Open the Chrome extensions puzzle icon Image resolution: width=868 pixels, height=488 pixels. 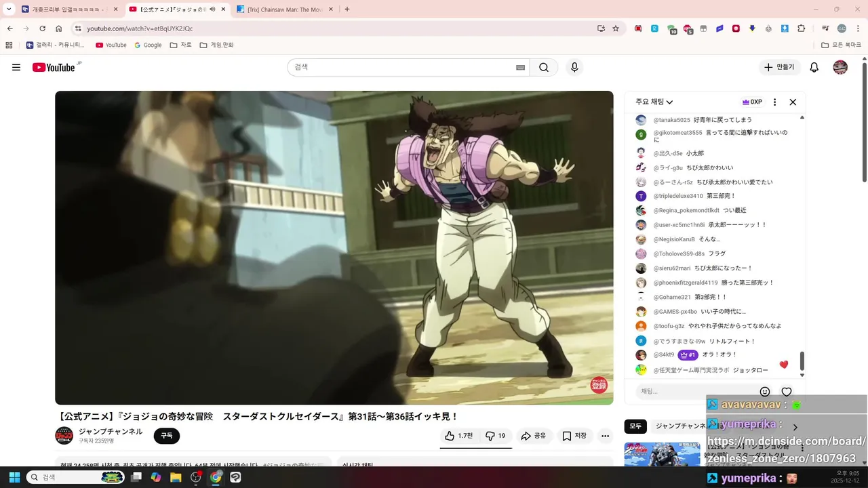[802, 28]
